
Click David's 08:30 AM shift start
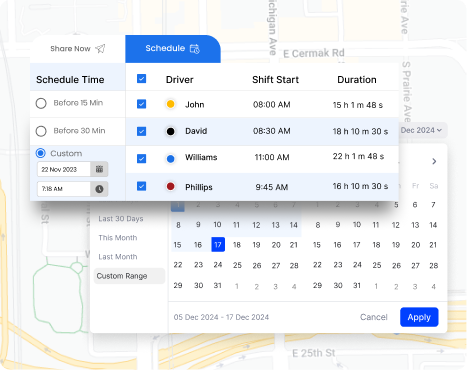pyautogui.click(x=272, y=131)
